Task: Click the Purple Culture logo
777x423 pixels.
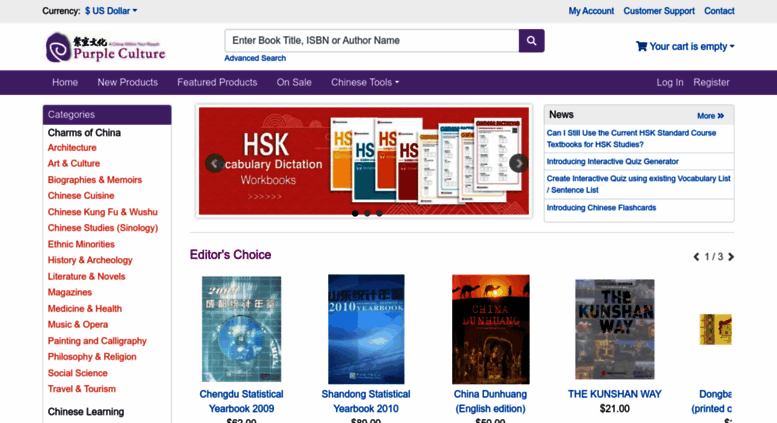Action: [x=106, y=47]
